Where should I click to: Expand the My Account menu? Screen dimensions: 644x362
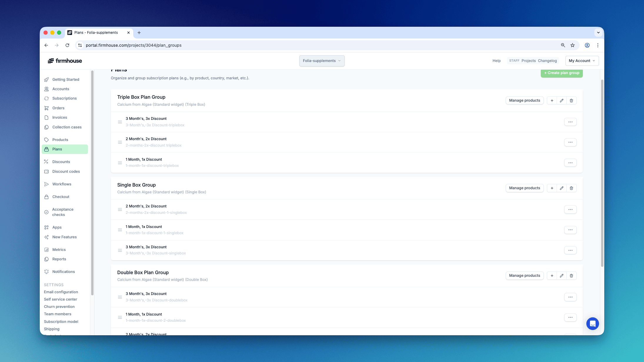click(582, 61)
